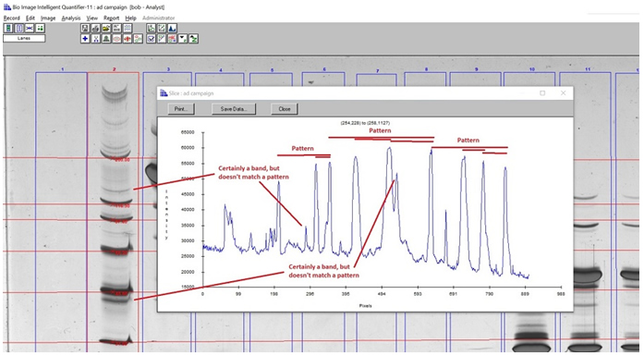Click the red-blue starburst toolbar icon

[173, 39]
